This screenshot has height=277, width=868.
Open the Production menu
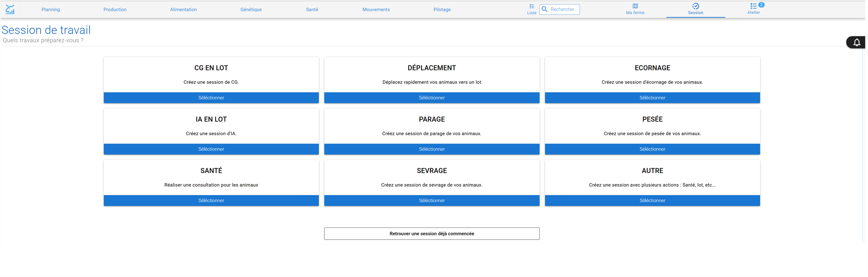click(x=115, y=9)
